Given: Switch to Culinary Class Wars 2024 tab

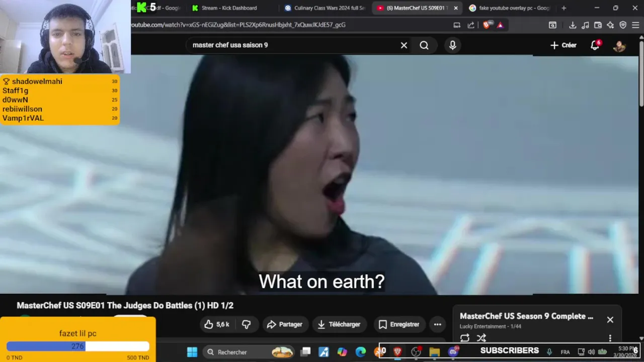Looking at the screenshot, I should point(325,8).
